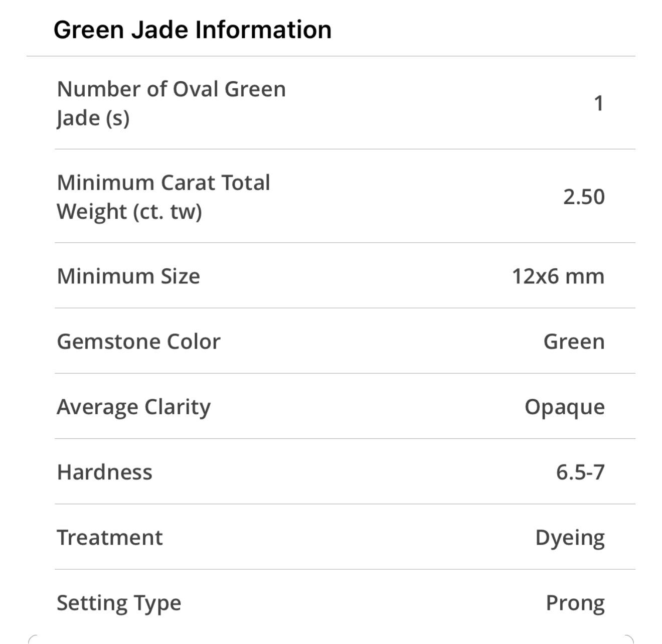The width and height of the screenshot is (662, 644).
Task: Click the 12x6 mm size value
Action: tap(558, 276)
